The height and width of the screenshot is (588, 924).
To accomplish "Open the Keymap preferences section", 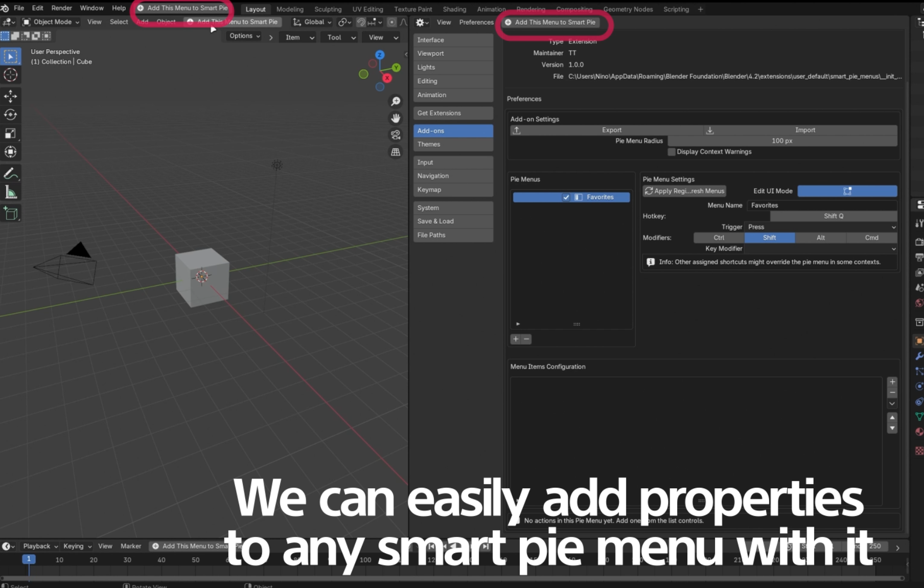I will [x=453, y=190].
